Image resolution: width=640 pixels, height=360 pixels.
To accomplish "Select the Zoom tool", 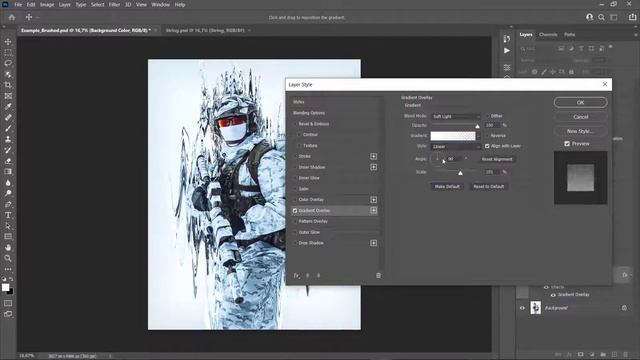I will tap(8, 258).
